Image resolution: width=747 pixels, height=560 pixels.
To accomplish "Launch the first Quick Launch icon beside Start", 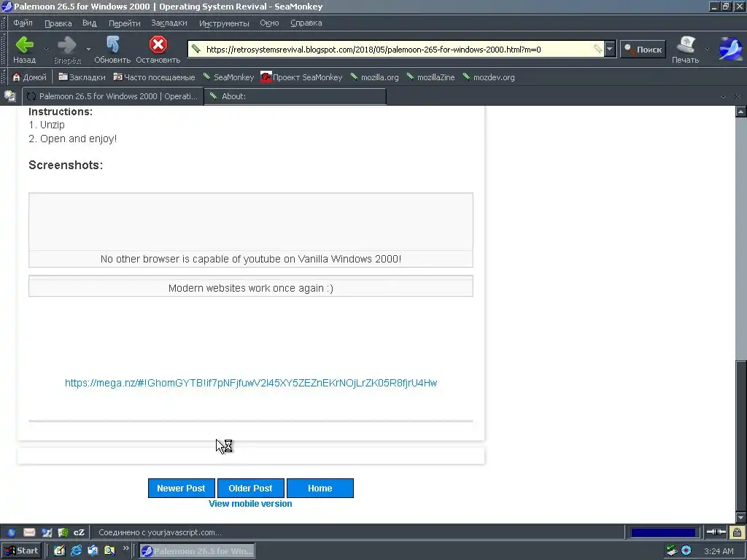I will [x=59, y=551].
